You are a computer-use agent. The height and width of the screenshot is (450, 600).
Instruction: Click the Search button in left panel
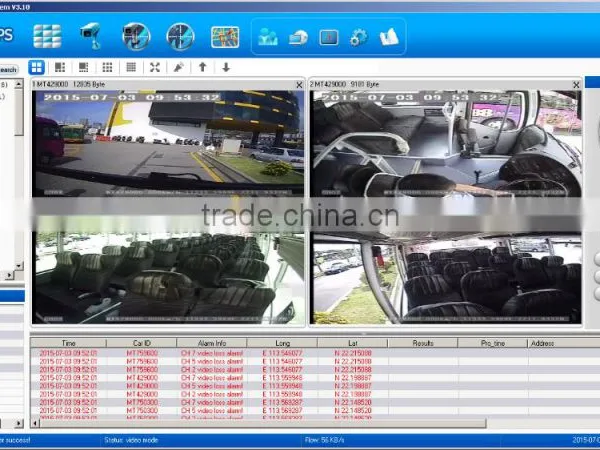[8, 70]
